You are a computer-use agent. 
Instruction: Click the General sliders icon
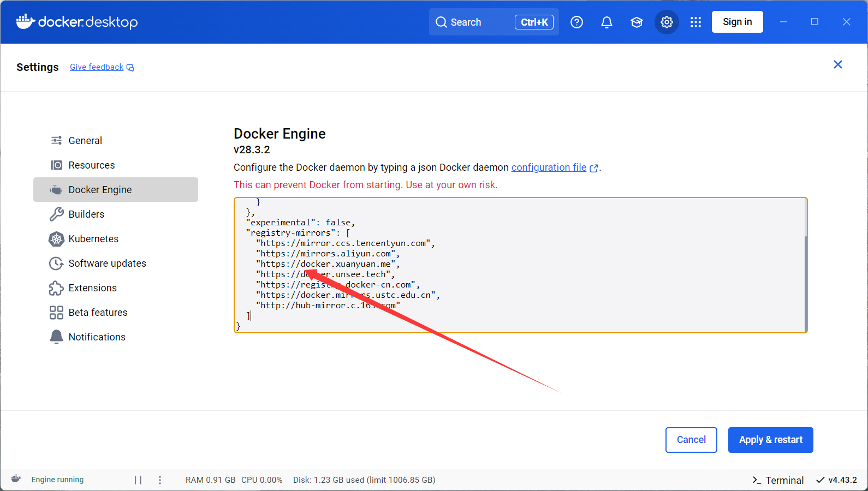(x=56, y=141)
